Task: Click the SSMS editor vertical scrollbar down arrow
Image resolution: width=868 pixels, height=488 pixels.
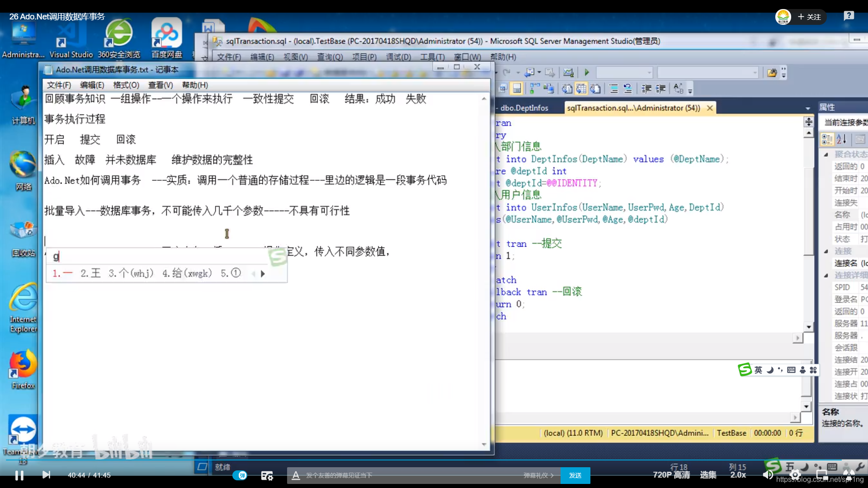Action: pos(808,327)
